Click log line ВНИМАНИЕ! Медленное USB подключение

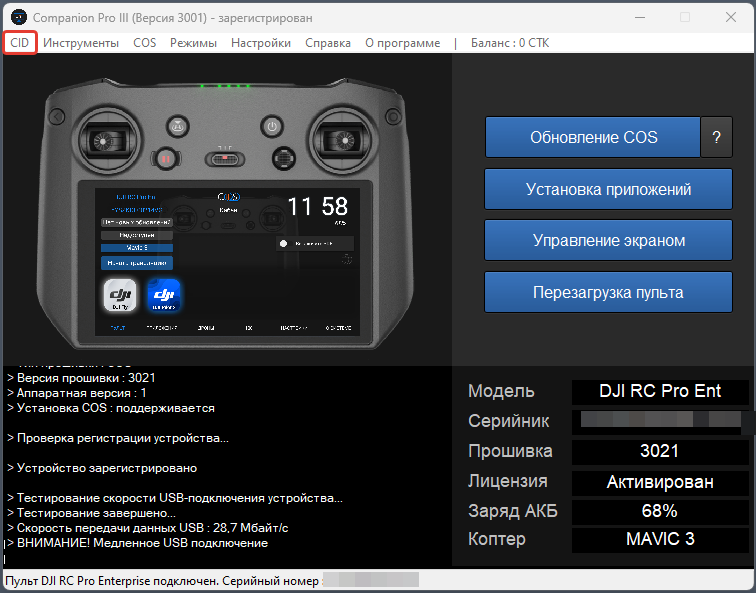click(137, 543)
